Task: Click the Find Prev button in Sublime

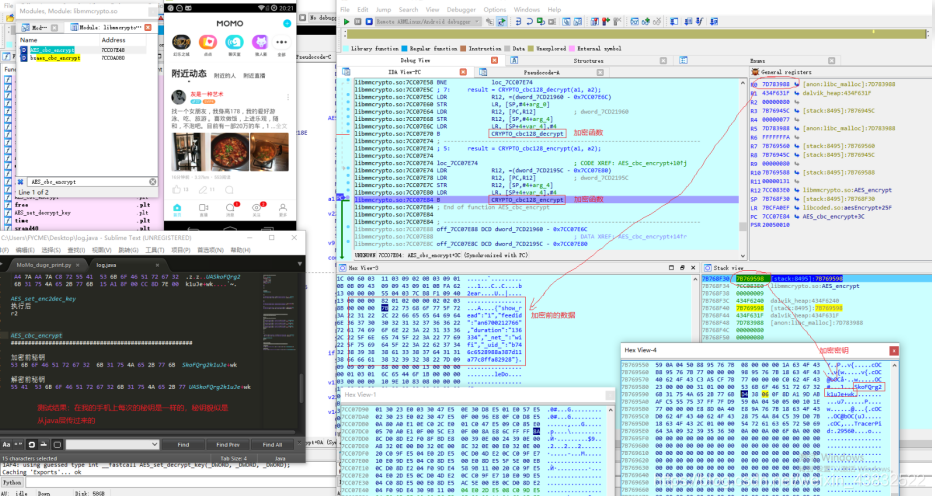Action: point(228,445)
